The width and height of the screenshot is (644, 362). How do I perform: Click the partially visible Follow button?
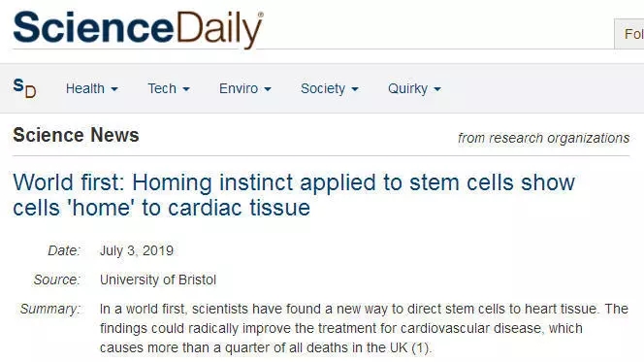tap(629, 34)
